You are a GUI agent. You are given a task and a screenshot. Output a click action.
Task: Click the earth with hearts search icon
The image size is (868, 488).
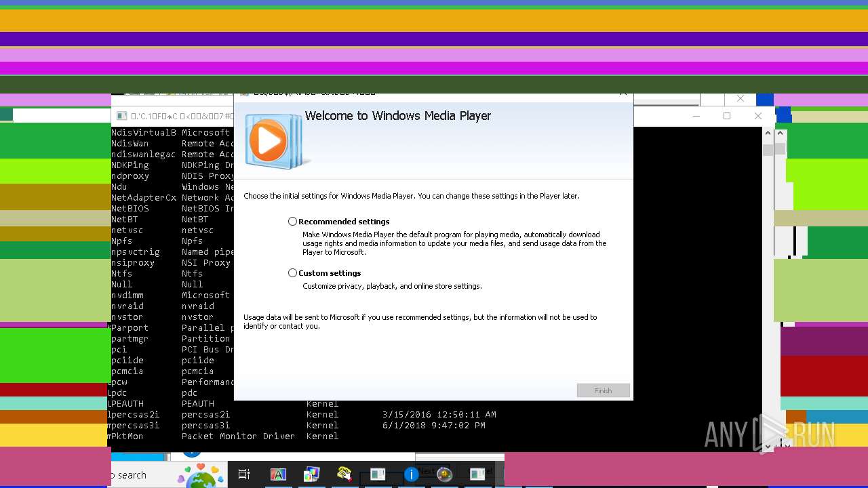point(200,476)
